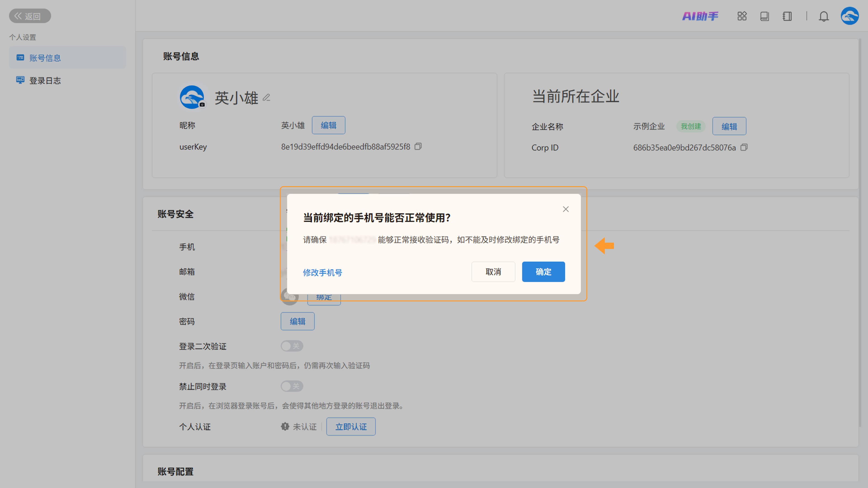
Task: Click the camera badge on the avatar
Action: pos(202,105)
